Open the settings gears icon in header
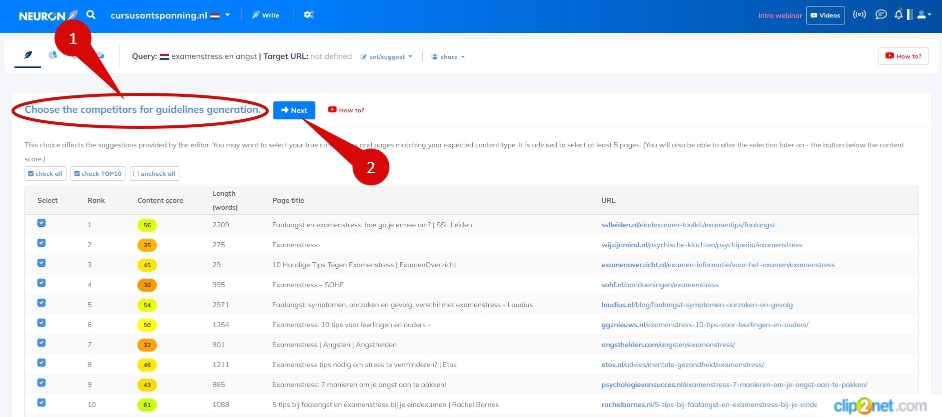The image size is (942, 417). (x=309, y=15)
